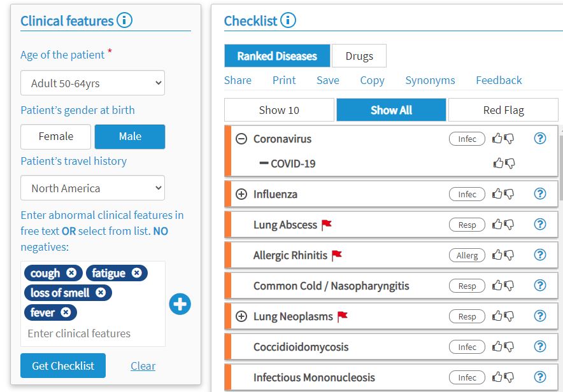The width and height of the screenshot is (563, 392).
Task: Collapse the Coronavirus disease group
Action: click(x=241, y=139)
